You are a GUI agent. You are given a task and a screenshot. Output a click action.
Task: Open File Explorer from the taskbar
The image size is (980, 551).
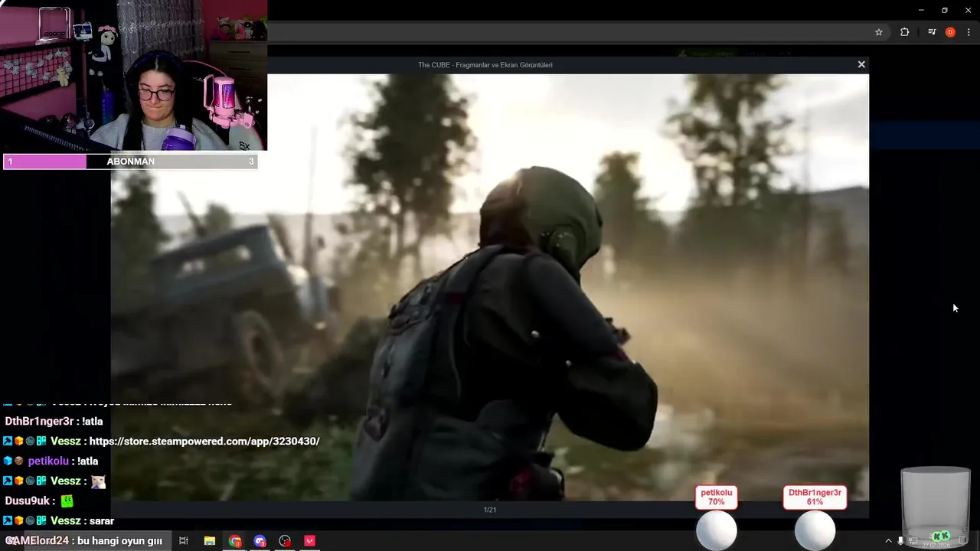[210, 540]
